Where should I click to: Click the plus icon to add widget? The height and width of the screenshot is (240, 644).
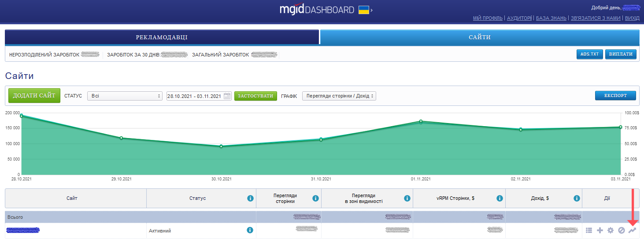[x=600, y=230]
